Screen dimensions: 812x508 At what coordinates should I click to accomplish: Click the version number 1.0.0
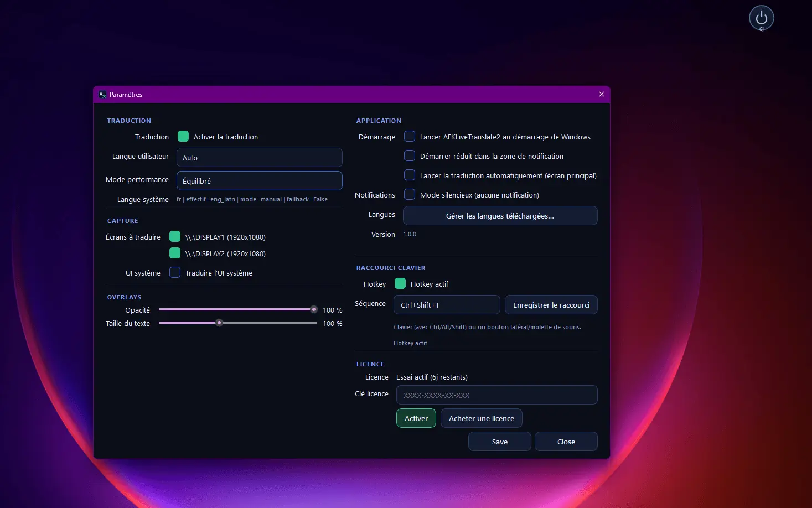pos(410,234)
